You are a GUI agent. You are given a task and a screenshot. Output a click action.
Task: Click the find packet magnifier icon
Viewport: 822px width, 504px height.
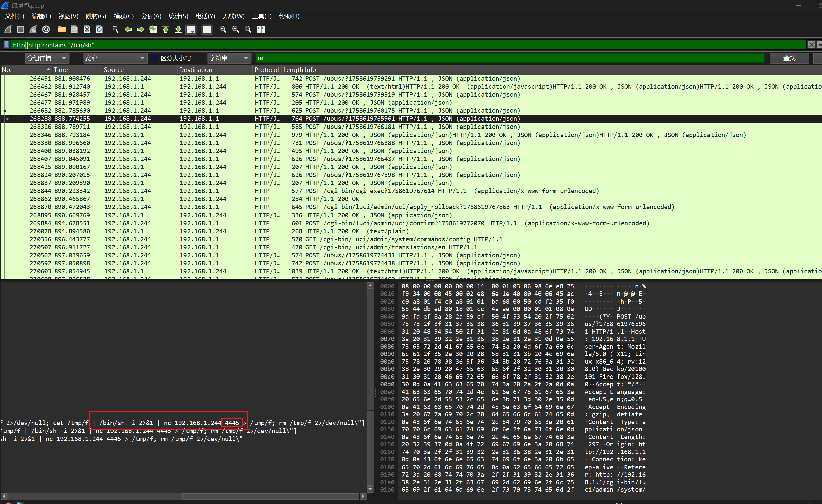point(115,30)
